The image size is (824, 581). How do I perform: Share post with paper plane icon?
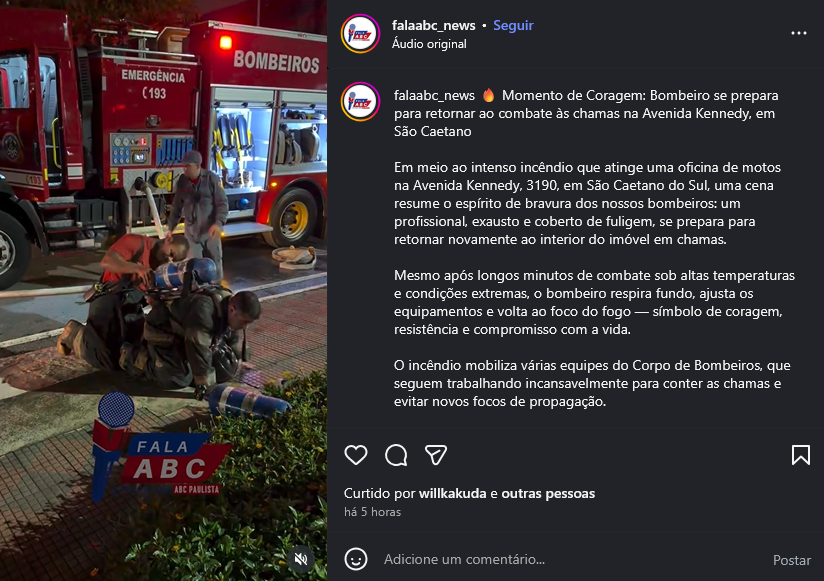pyautogui.click(x=436, y=455)
